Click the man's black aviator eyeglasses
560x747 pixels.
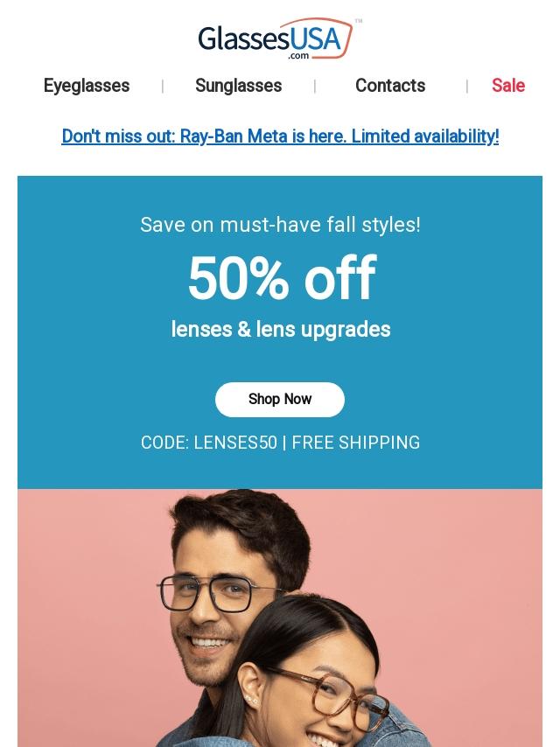(206, 595)
